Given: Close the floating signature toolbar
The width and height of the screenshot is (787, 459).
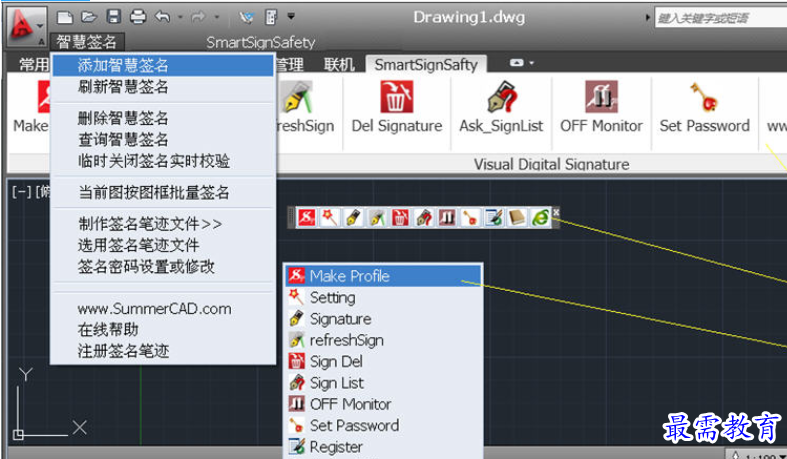Looking at the screenshot, I should point(556,212).
